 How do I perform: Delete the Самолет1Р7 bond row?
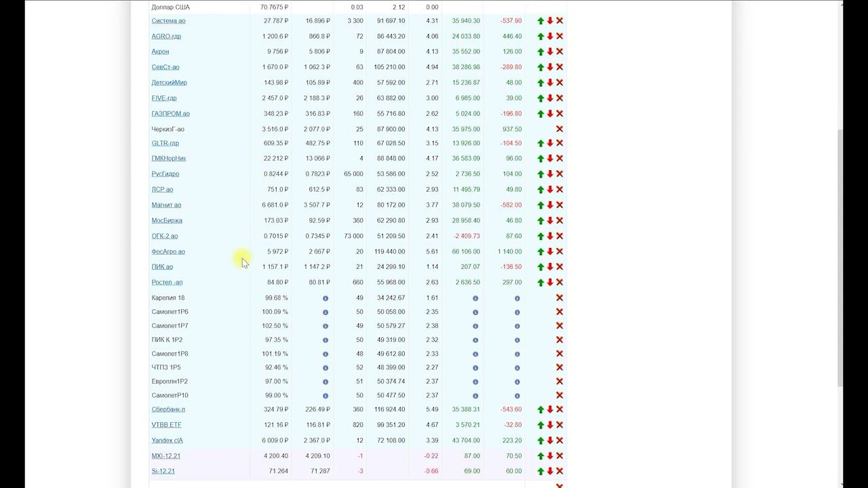tap(559, 326)
